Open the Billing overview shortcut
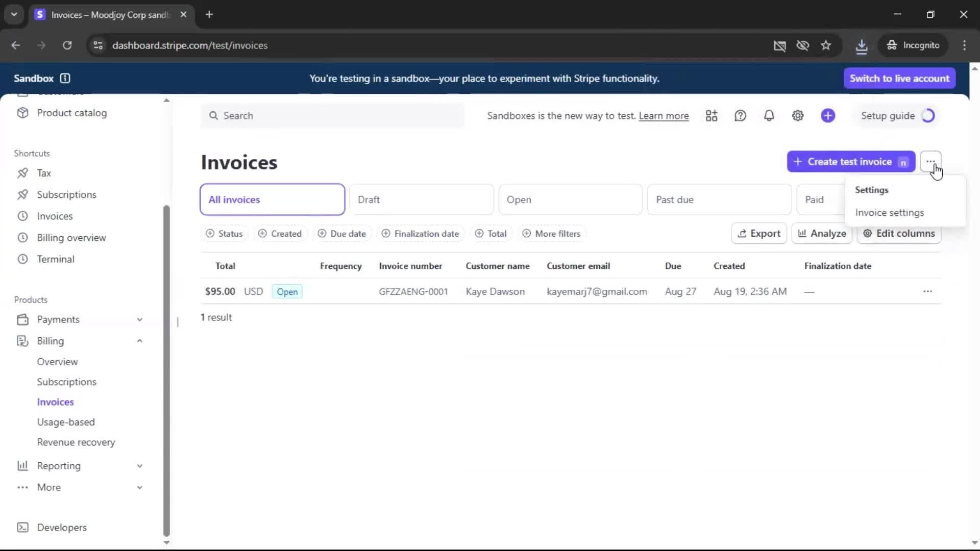Image resolution: width=980 pixels, height=551 pixels. coord(71,238)
